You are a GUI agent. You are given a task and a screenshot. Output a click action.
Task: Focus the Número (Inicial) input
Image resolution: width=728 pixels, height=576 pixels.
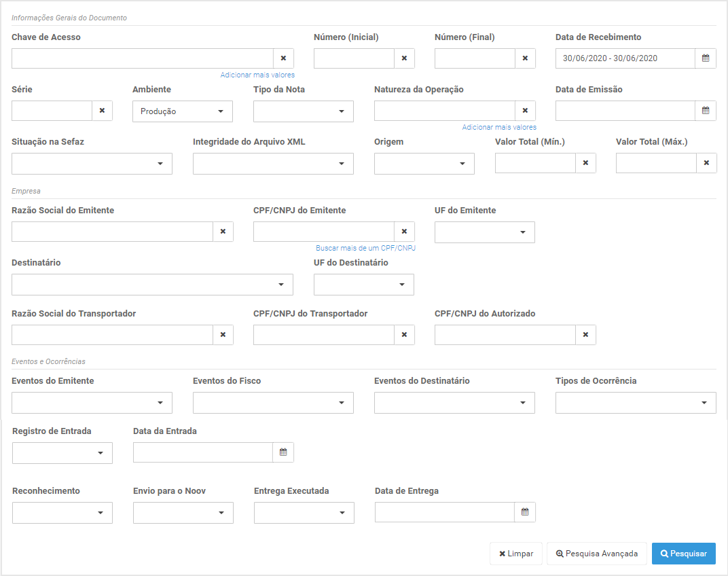tap(354, 58)
